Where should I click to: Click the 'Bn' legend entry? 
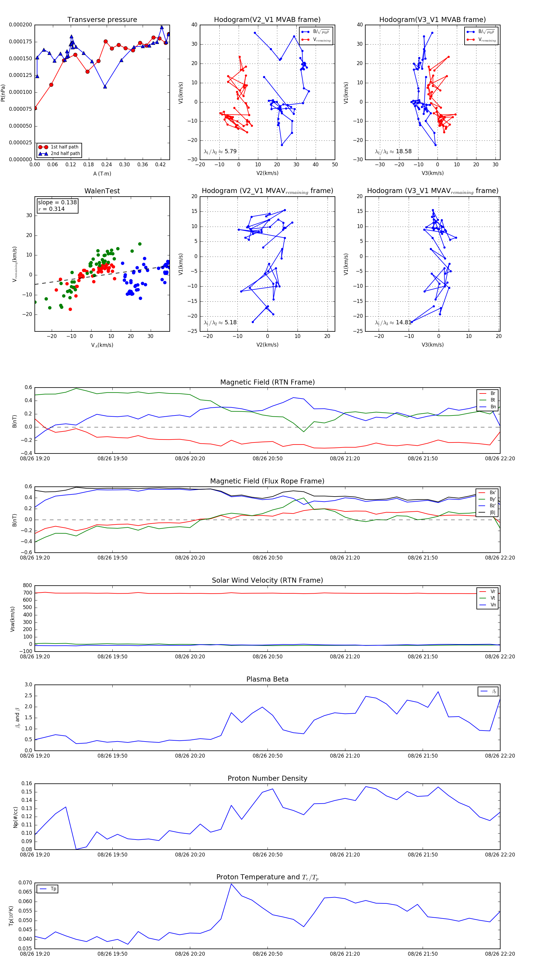click(x=487, y=407)
